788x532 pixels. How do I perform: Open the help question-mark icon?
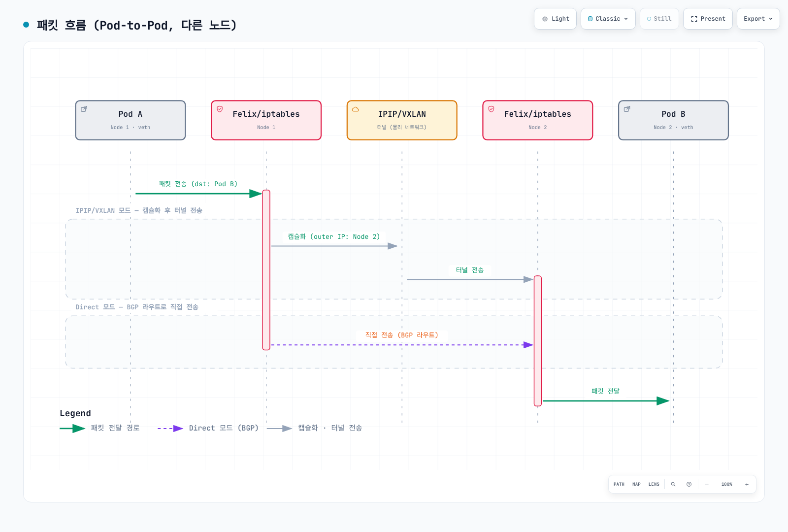tap(689, 484)
